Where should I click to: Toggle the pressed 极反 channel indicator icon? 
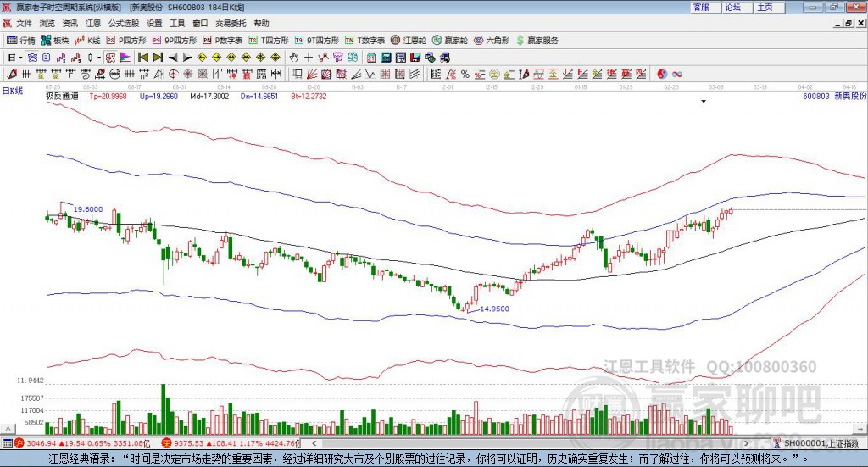(x=109, y=58)
